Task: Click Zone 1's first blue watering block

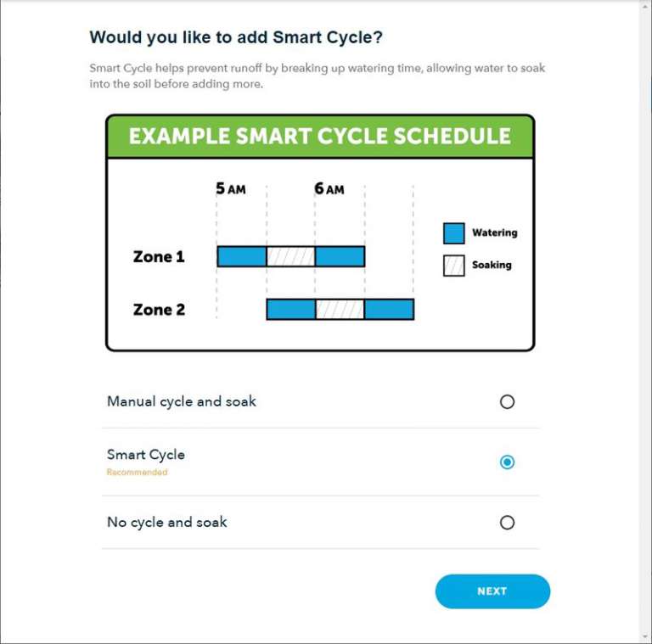Action: tap(242, 256)
